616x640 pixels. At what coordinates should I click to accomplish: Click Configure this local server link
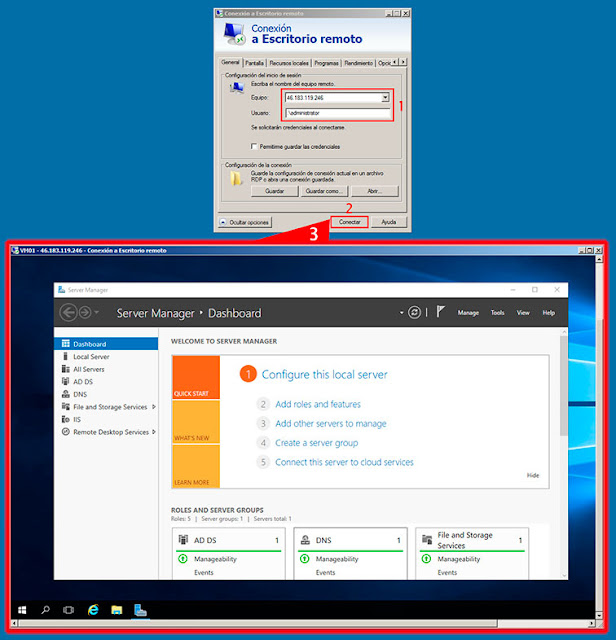point(324,374)
